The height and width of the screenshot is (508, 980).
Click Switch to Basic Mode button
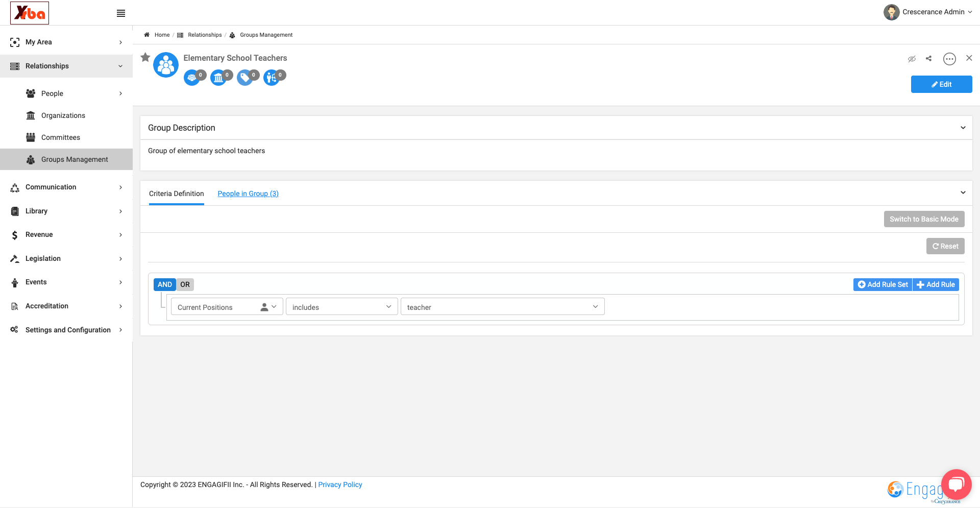click(924, 219)
